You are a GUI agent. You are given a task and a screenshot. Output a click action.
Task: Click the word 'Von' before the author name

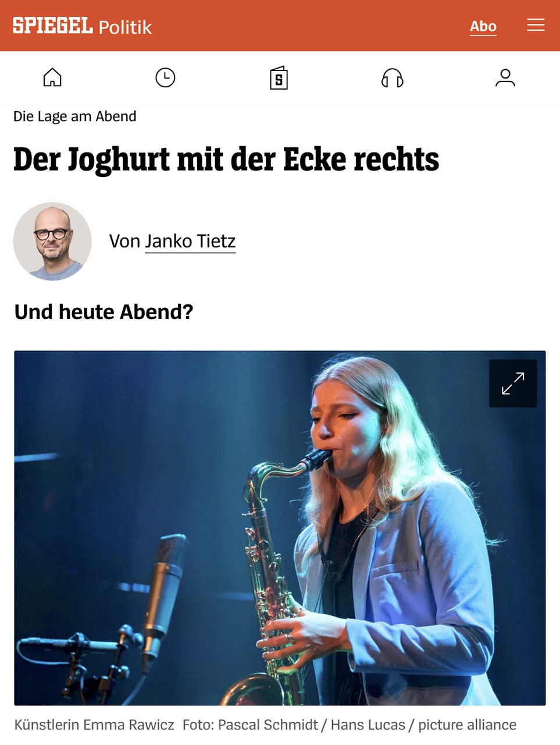click(x=124, y=241)
